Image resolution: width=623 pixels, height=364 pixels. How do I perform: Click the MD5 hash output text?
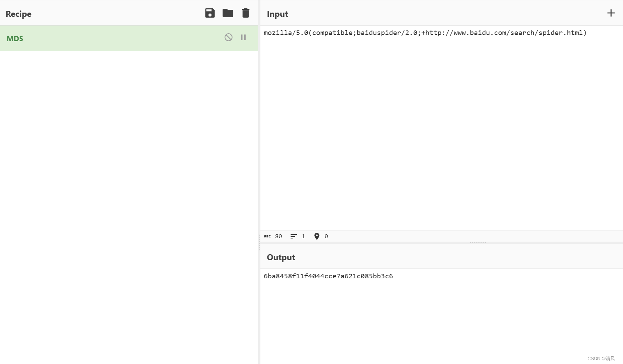point(328,276)
